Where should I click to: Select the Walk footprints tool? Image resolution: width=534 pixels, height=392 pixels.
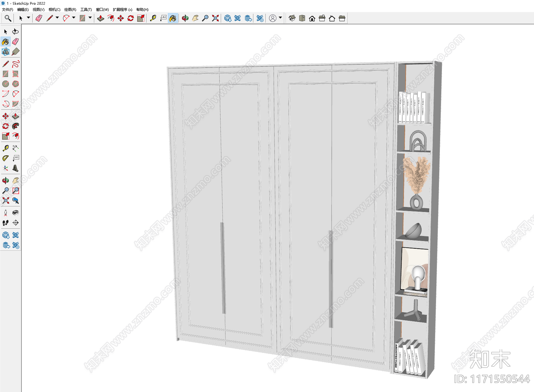6,223
